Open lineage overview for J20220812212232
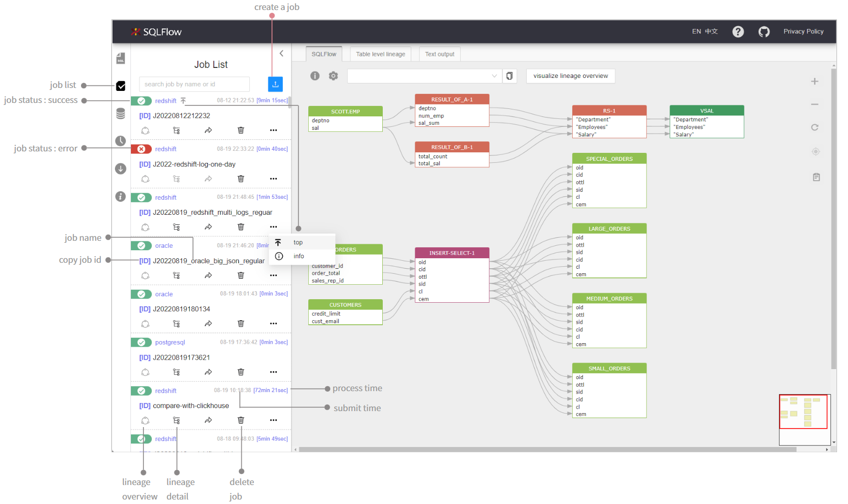This screenshot has width=848, height=504. (x=145, y=130)
